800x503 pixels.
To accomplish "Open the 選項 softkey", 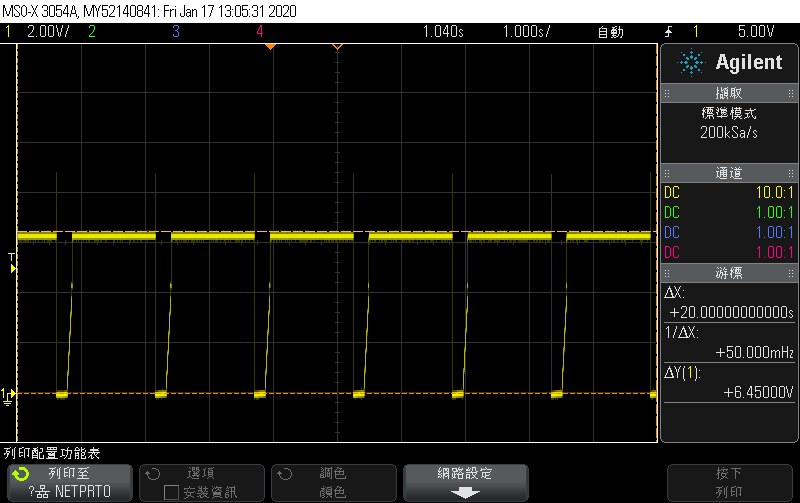I will pyautogui.click(x=202, y=483).
